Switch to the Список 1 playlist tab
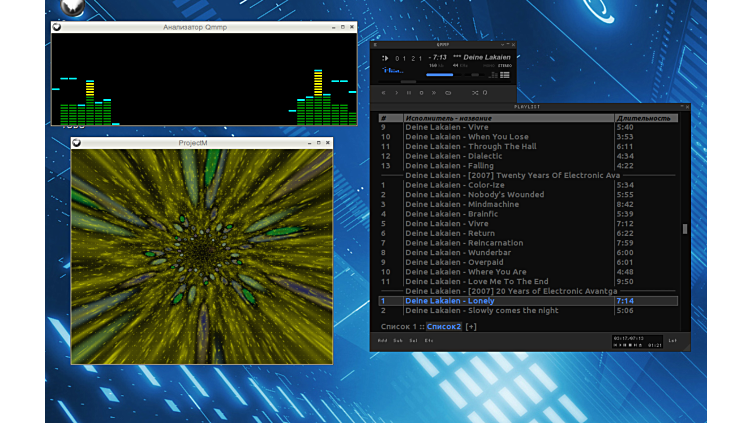 coord(399,326)
